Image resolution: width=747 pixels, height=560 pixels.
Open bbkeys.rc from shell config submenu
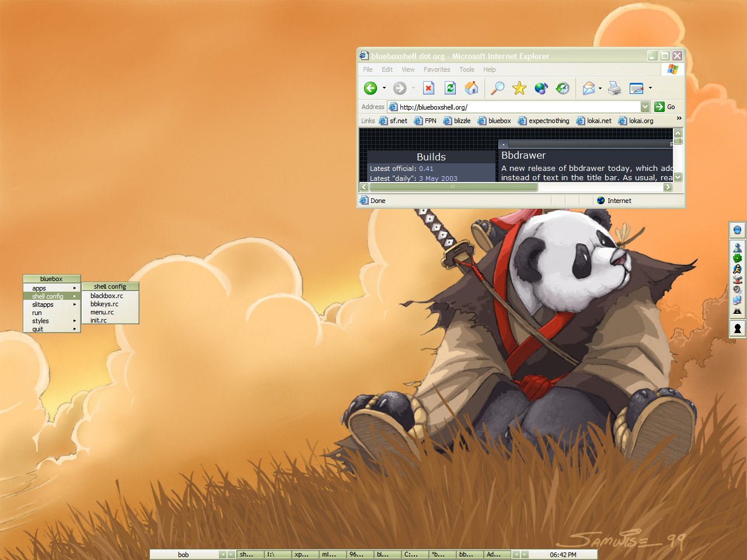click(110, 304)
